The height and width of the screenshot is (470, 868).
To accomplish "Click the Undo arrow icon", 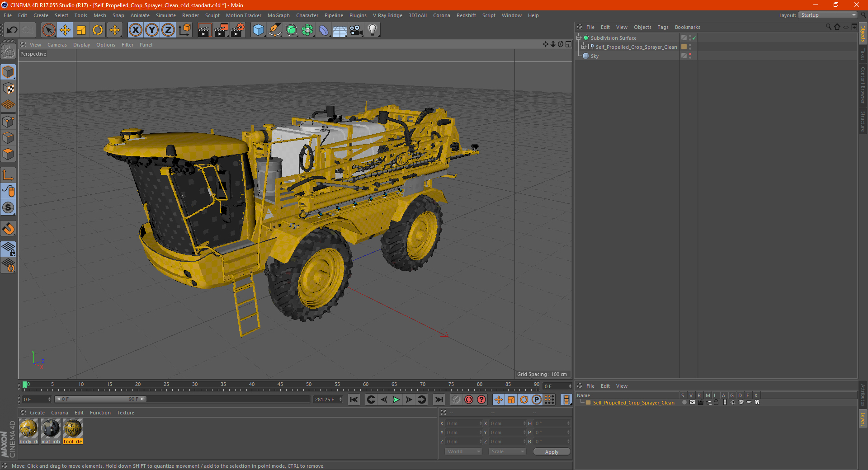I will (x=12, y=30).
